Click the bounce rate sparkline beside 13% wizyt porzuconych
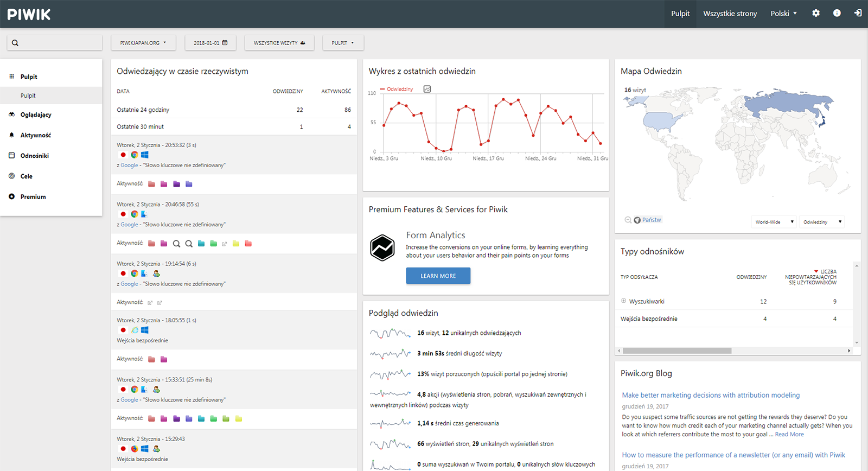868x471 pixels. pos(390,374)
